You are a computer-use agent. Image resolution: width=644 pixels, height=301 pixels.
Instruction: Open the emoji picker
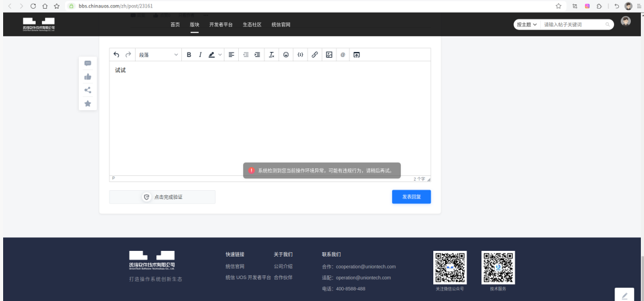pos(286,54)
